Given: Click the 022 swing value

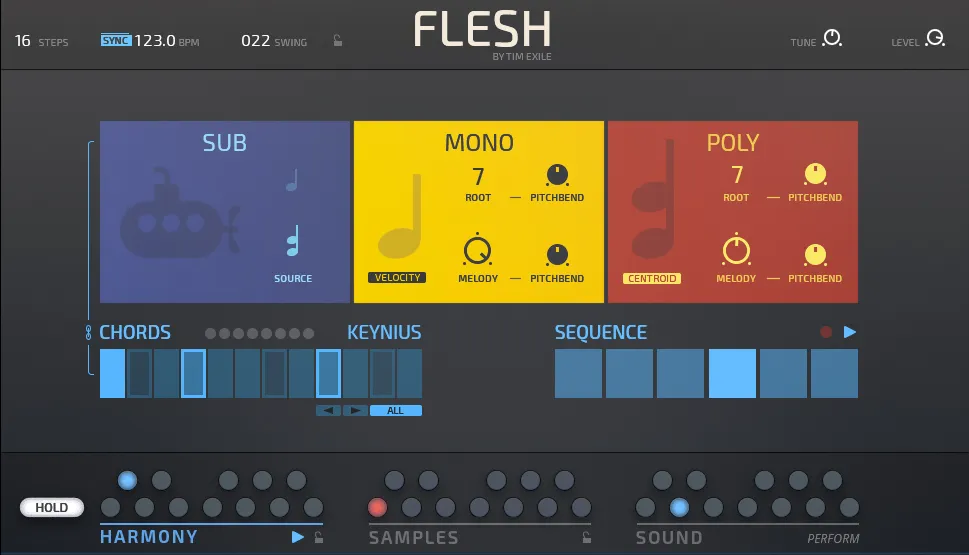Looking at the screenshot, I should [255, 41].
